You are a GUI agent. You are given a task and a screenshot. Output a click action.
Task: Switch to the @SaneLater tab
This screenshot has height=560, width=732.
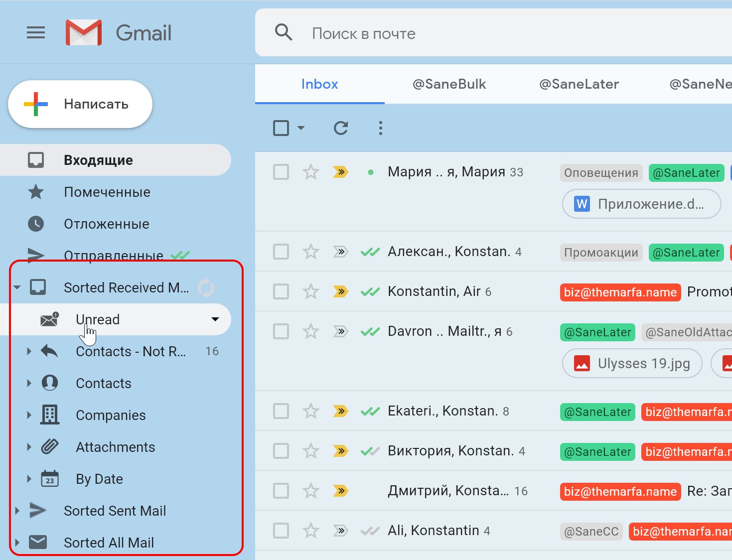pyautogui.click(x=579, y=84)
